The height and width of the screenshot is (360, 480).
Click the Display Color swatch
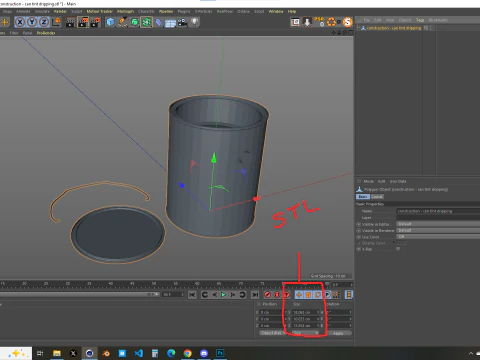[x=401, y=243]
